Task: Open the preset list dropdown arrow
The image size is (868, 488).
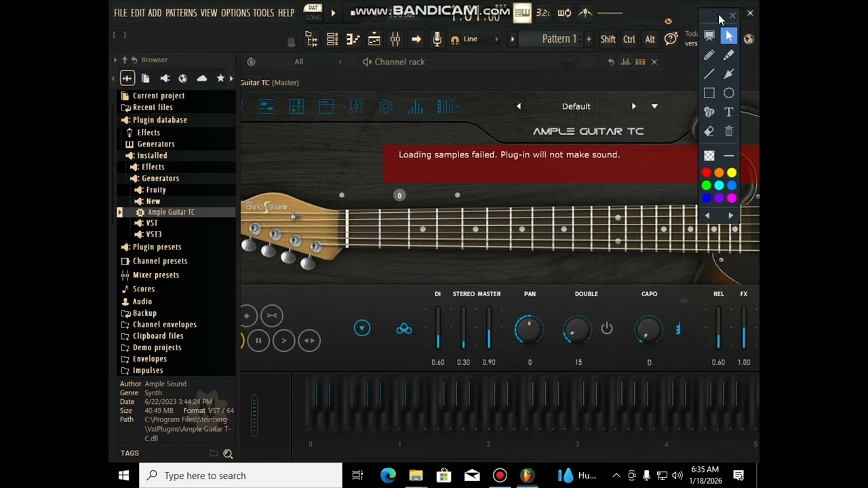Action: pyautogui.click(x=654, y=106)
